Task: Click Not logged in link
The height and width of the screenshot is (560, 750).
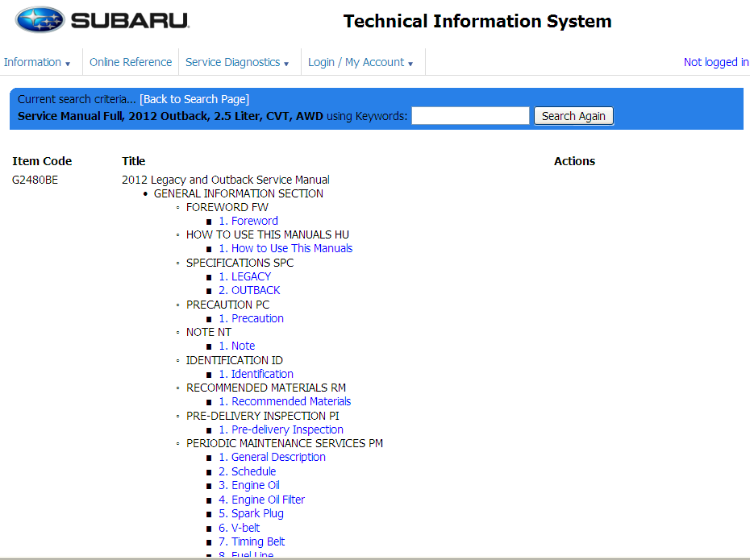Action: coord(716,62)
